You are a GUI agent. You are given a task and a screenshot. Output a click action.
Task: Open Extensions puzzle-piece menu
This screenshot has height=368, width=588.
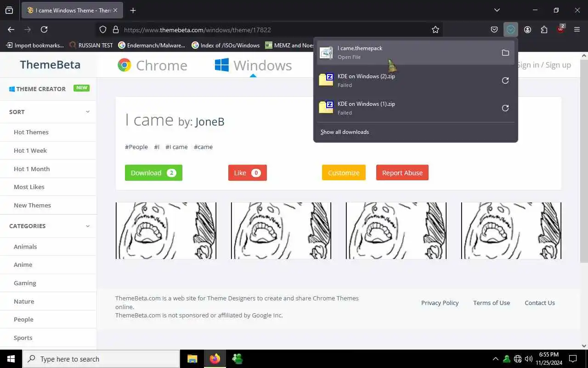coord(544,29)
